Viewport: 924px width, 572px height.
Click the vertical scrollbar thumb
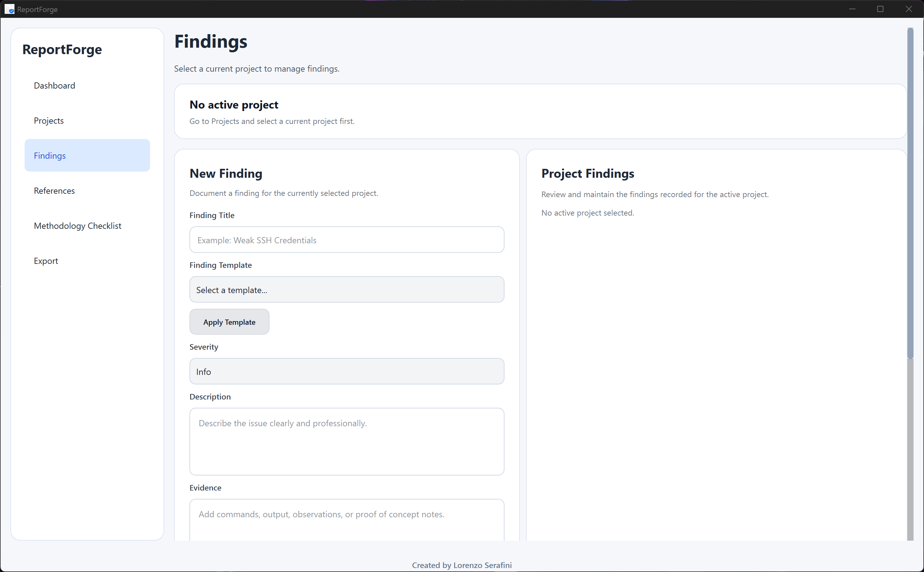pos(910,193)
